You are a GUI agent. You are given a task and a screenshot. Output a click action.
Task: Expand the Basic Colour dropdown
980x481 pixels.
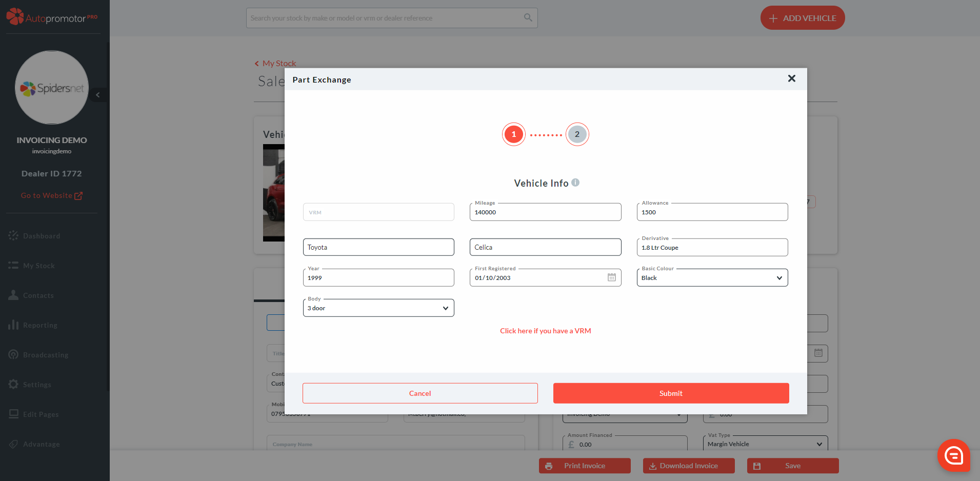tap(712, 278)
